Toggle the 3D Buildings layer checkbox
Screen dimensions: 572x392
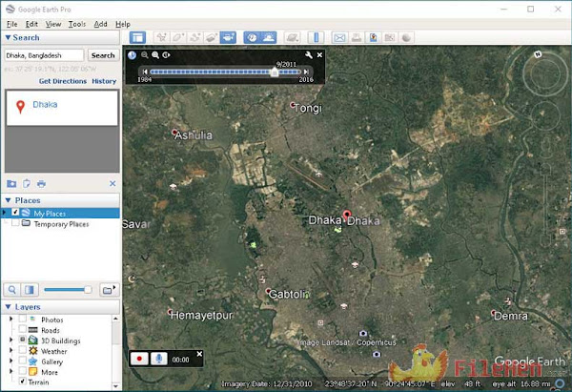point(22,340)
